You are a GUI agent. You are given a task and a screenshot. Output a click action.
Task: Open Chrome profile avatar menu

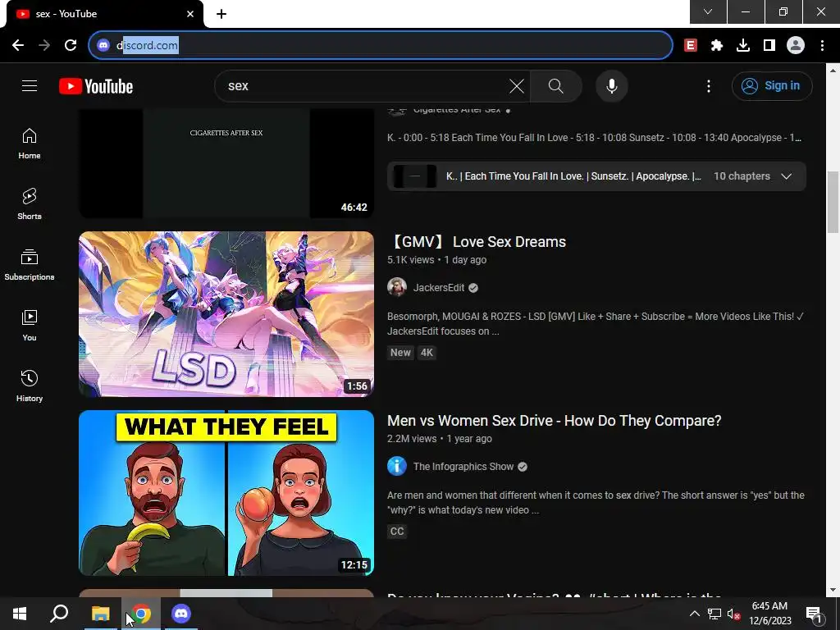796,46
